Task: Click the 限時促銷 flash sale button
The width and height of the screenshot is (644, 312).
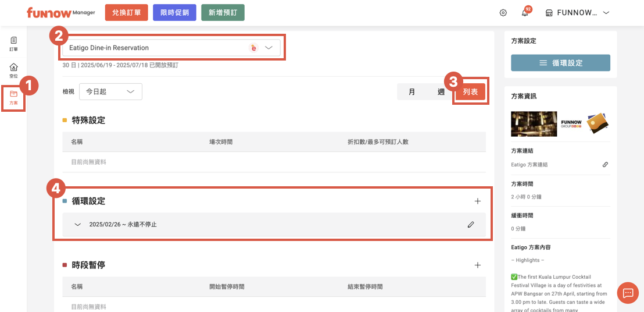Action: pos(174,13)
